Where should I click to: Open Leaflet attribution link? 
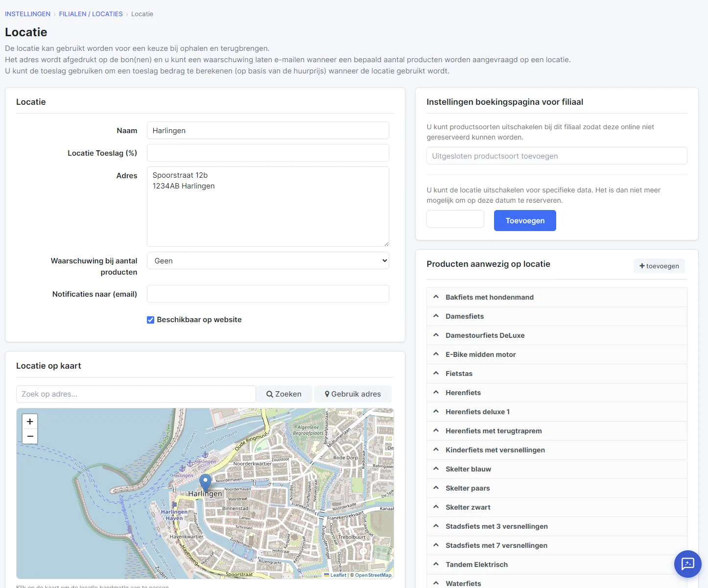point(335,575)
